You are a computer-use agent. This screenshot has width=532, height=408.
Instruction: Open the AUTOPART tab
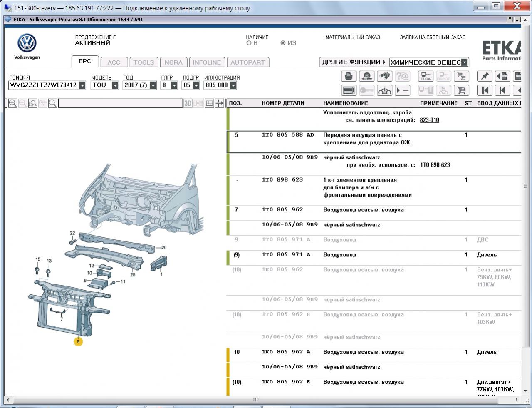248,62
